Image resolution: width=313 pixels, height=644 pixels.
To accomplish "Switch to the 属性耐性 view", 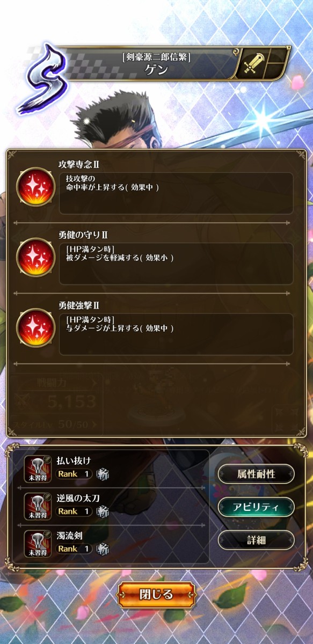I will tap(256, 474).
